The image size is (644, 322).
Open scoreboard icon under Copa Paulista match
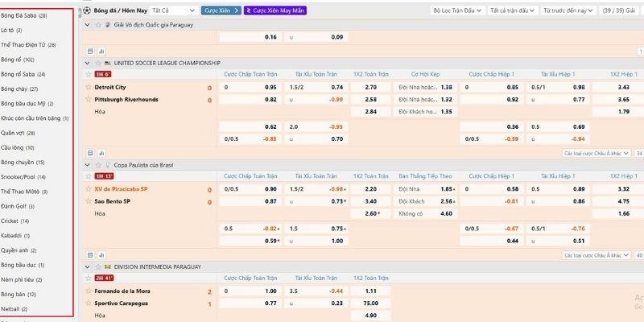[x=90, y=255]
